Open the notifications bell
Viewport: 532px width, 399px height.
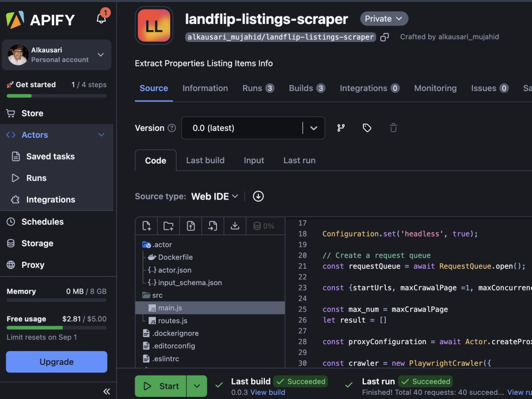coord(101,18)
